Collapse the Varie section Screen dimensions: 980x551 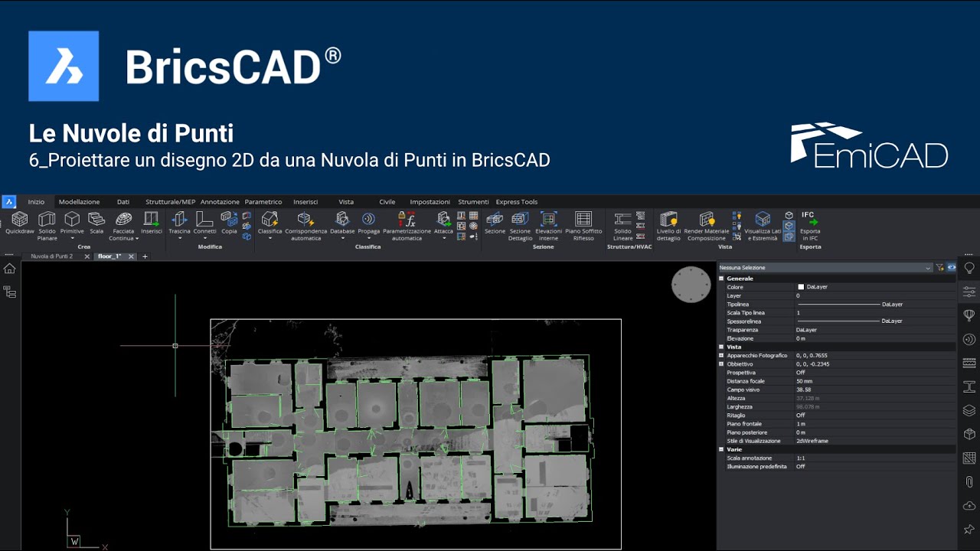pyautogui.click(x=721, y=449)
